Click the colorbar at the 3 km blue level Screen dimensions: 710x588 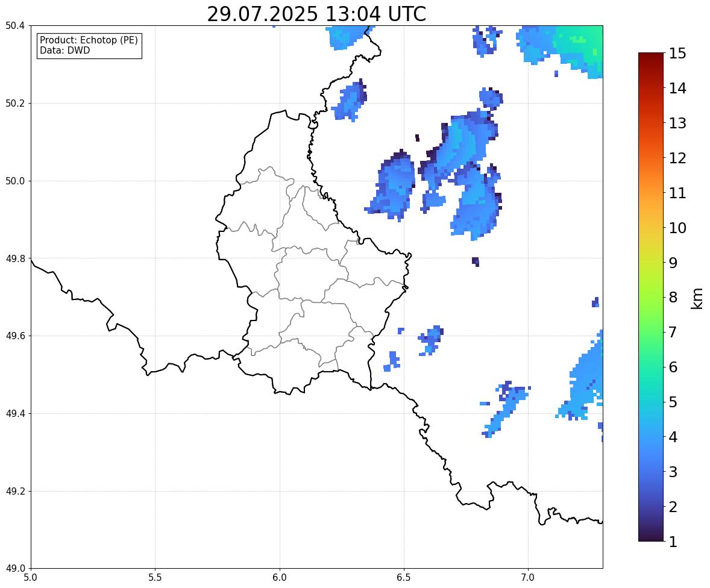(x=651, y=471)
